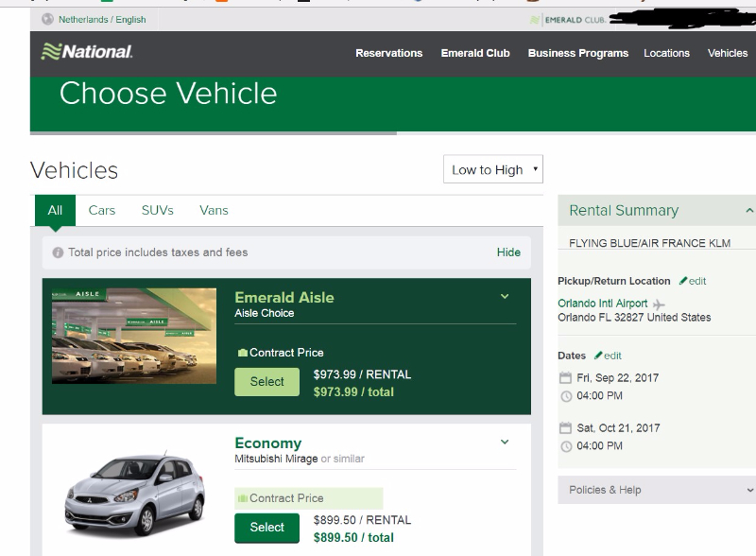The image size is (756, 556).
Task: Switch to the SUVs tab
Action: [x=157, y=210]
